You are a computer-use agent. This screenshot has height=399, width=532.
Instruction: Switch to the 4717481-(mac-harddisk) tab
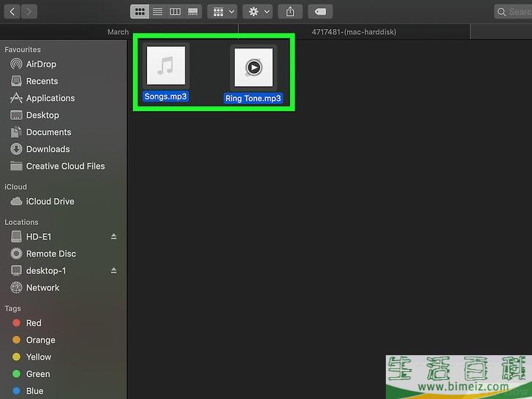pos(354,32)
